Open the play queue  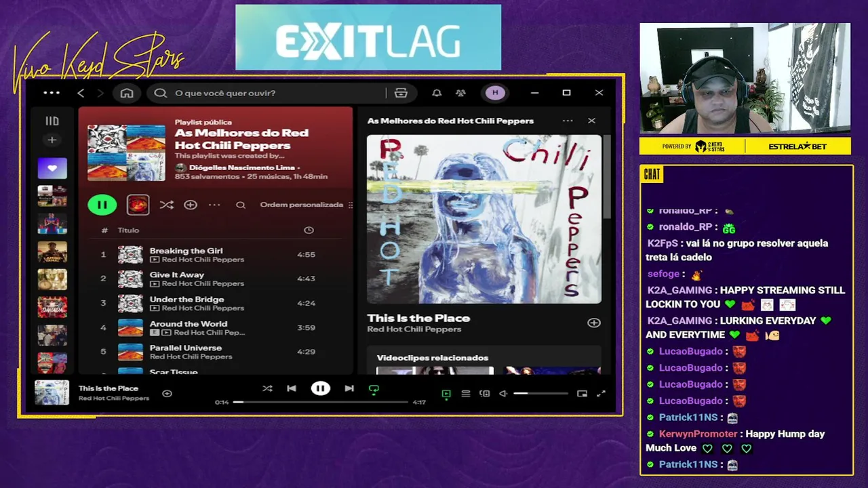click(x=466, y=393)
